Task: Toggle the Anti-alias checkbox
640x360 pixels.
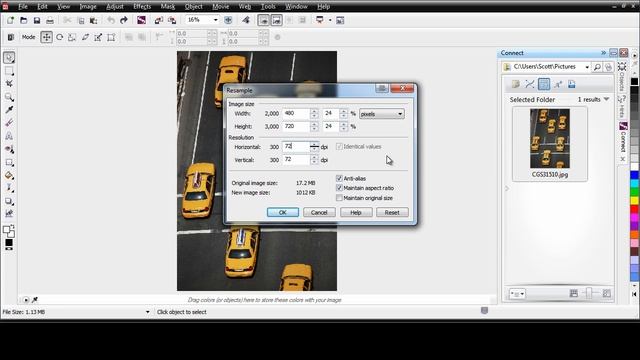Action: click(339, 178)
